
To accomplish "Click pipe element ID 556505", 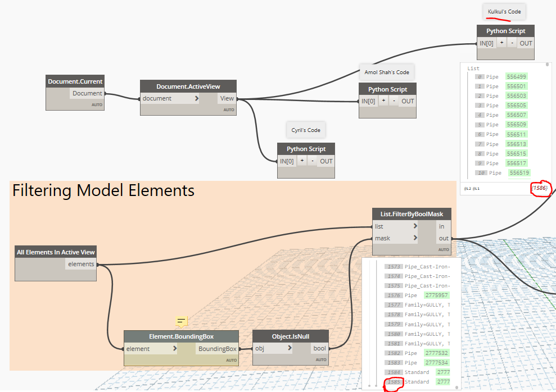I will [516, 105].
